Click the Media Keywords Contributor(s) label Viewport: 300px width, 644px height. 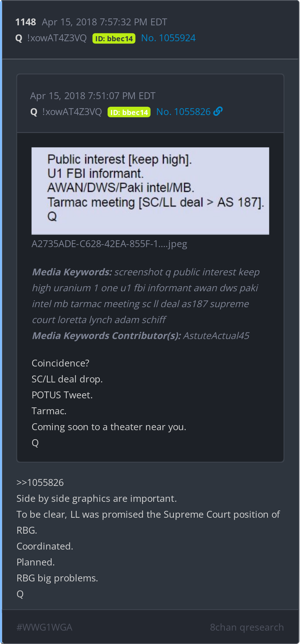[107, 336]
